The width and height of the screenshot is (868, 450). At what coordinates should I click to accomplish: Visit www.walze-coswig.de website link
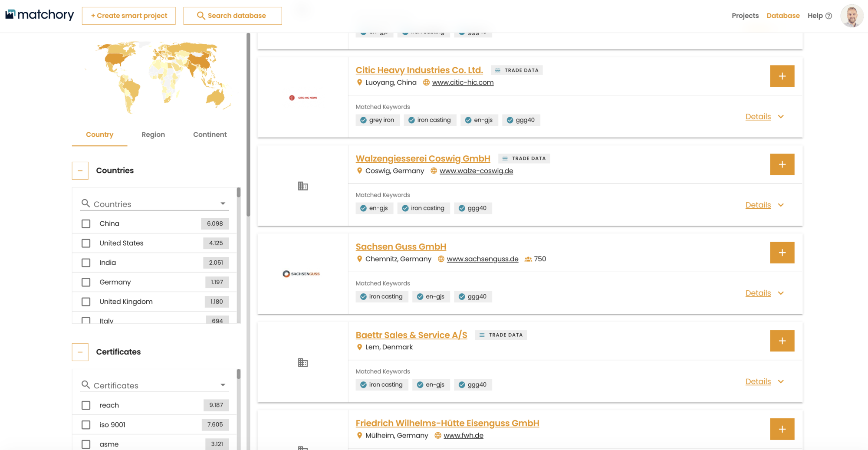pos(476,171)
